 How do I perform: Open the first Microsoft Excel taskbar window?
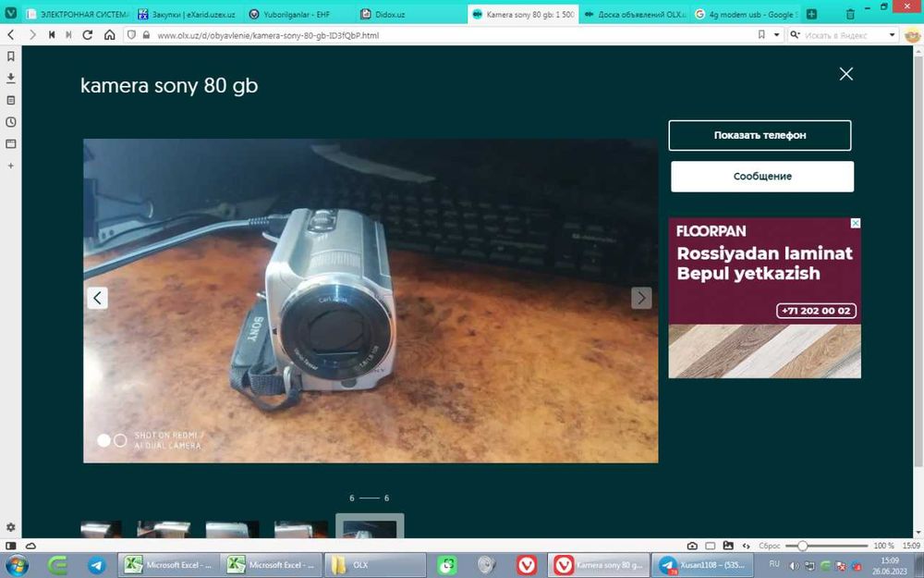[x=168, y=565]
